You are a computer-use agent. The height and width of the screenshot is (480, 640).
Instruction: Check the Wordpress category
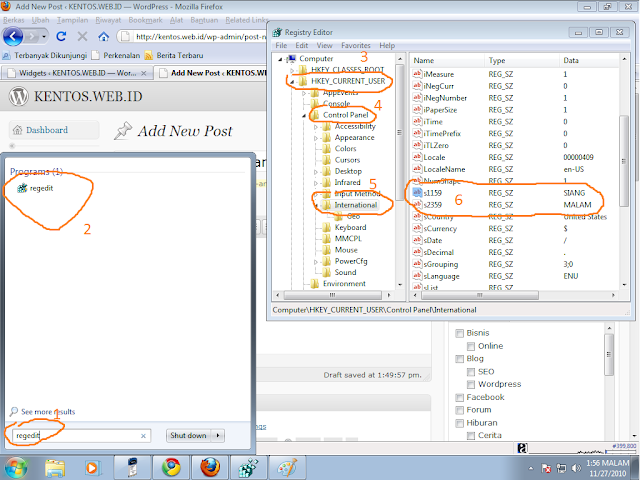(x=471, y=384)
